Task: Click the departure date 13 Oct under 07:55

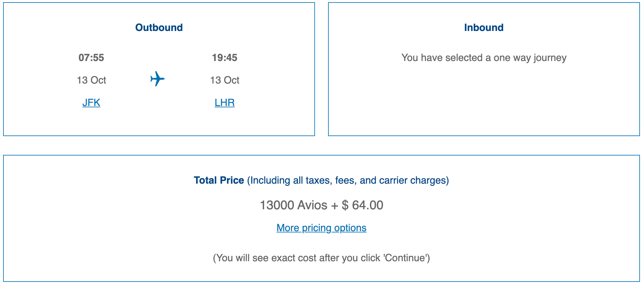Action: pos(92,80)
